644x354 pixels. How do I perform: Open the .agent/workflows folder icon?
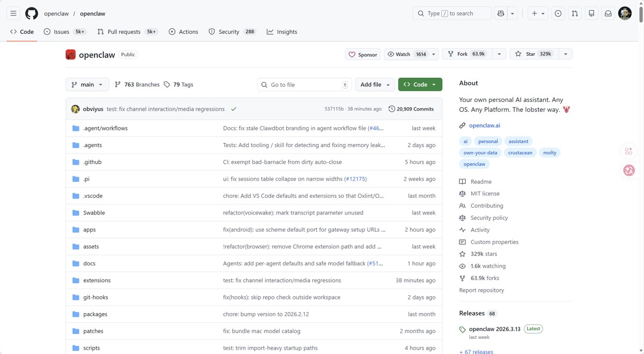coord(76,128)
